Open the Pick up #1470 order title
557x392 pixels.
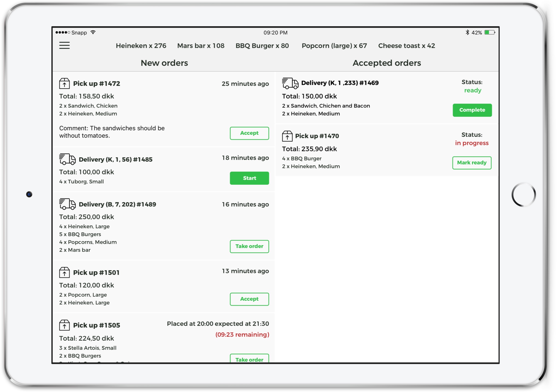click(x=317, y=136)
